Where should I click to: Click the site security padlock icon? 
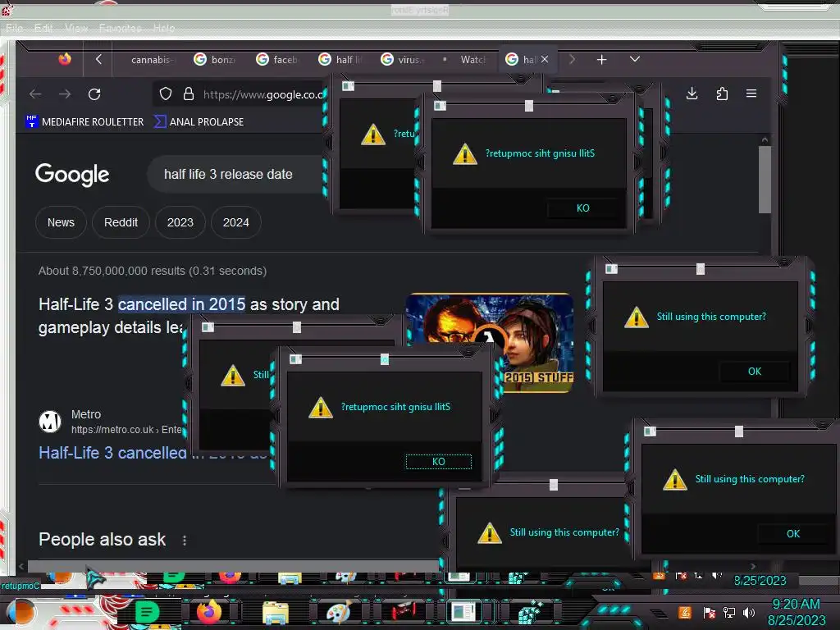[189, 94]
